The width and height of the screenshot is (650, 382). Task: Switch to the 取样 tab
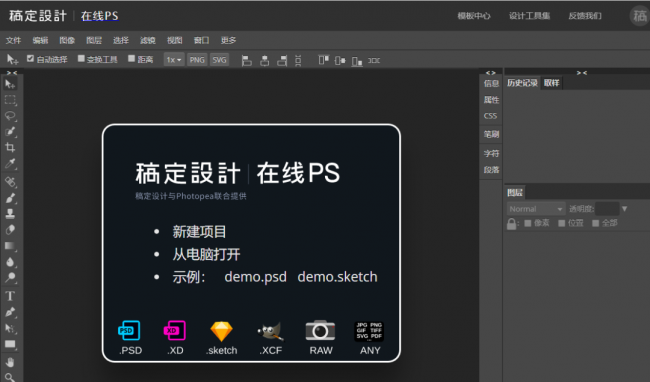coord(551,83)
